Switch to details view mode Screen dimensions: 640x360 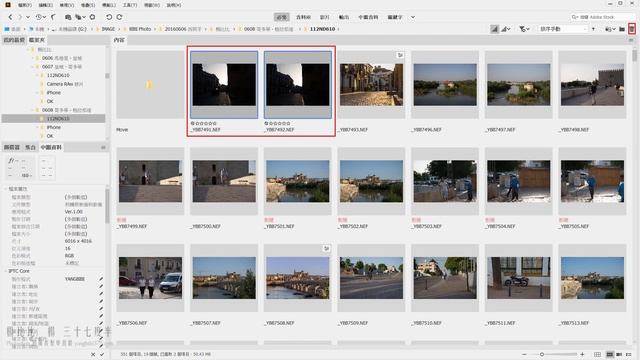pos(619,354)
